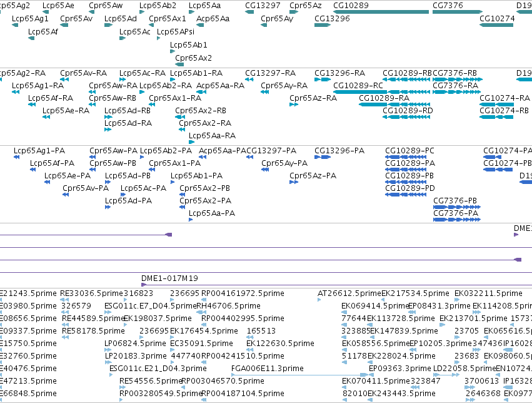Click the Lcp65Ab2-PA protein label
532x403 pixels.
(166, 151)
